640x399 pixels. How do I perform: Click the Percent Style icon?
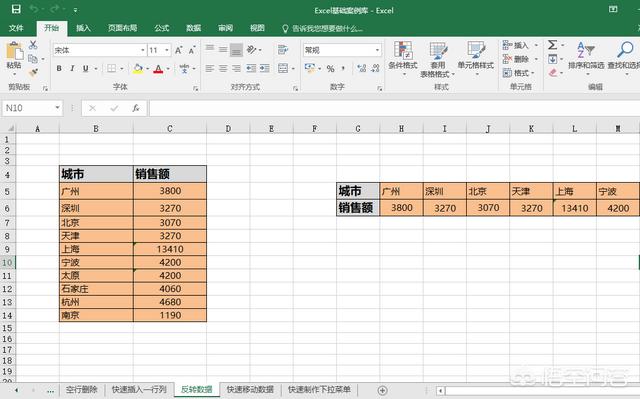click(331, 69)
